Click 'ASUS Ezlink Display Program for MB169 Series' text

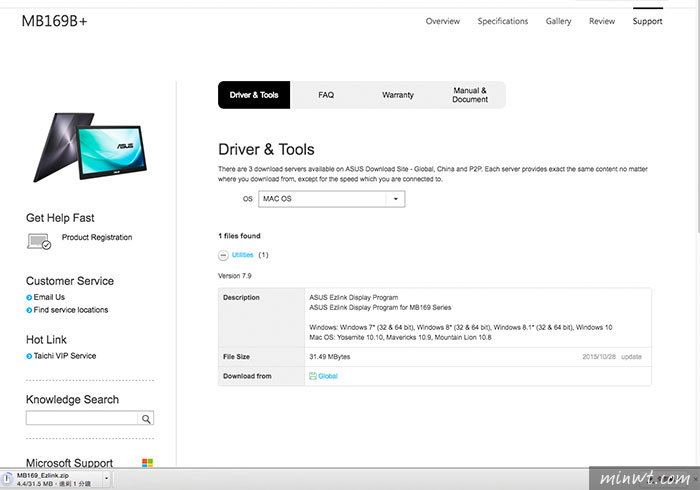[x=380, y=307]
